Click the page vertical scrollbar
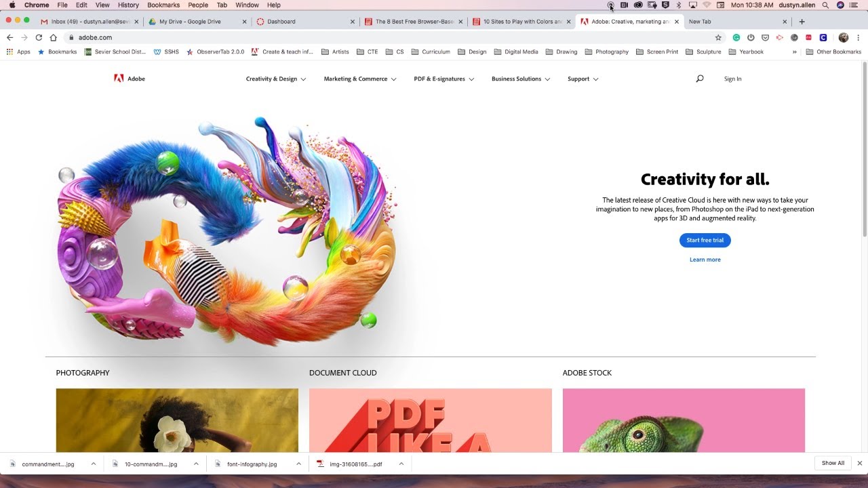Image resolution: width=868 pixels, height=488 pixels. (864, 149)
